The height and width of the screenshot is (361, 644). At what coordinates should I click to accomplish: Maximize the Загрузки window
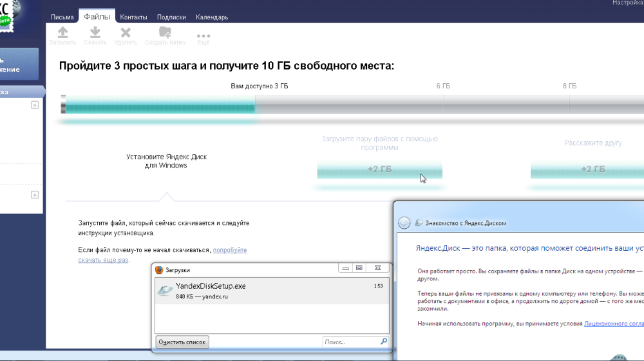coord(359,268)
